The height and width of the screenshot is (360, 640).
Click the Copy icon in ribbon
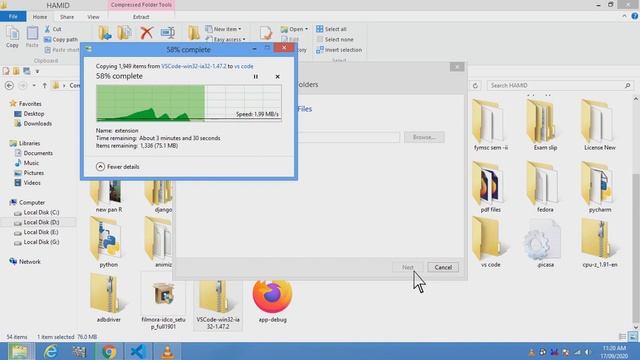[x=12, y=37]
